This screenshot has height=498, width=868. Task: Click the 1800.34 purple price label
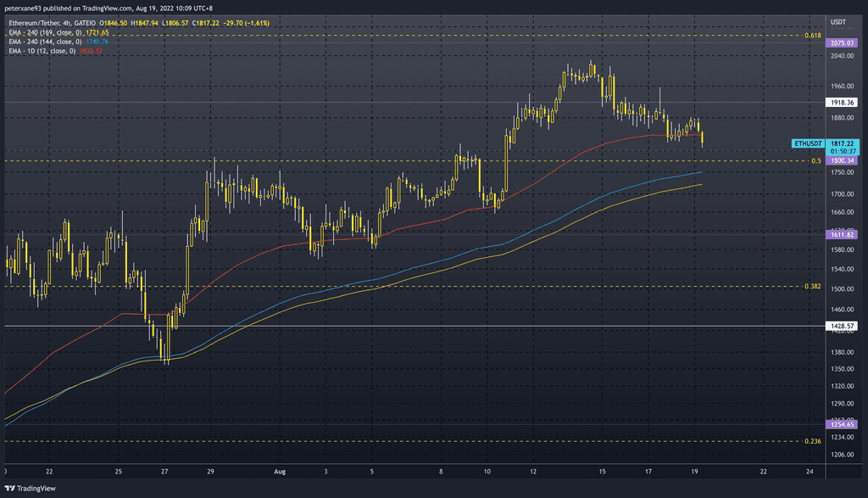pyautogui.click(x=842, y=160)
